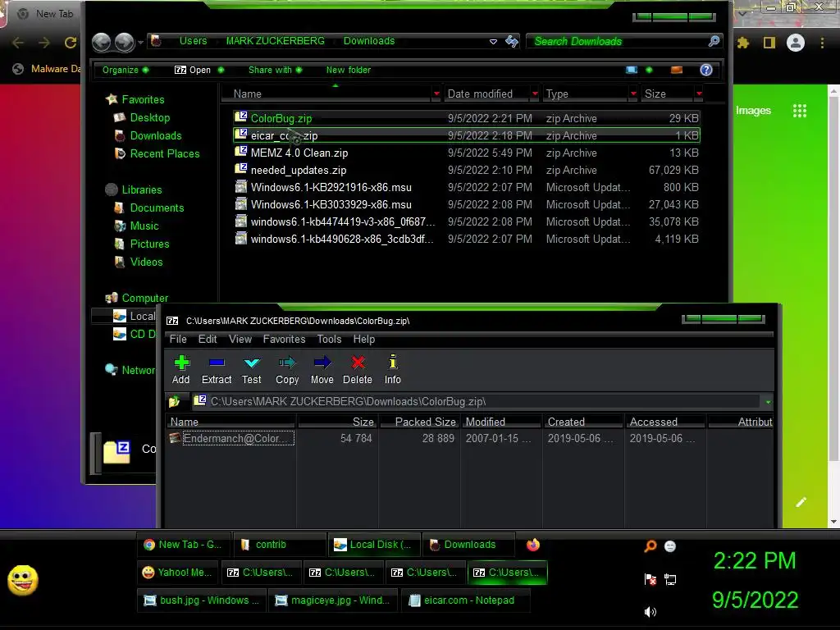This screenshot has width=840, height=630.
Task: Select MEMZ 4.0 Clean.zip file
Action: pos(467,153)
